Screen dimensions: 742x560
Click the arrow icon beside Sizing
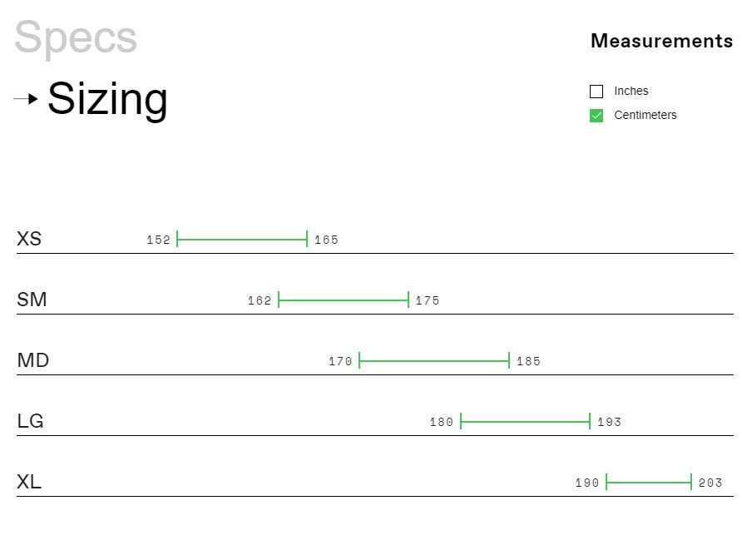click(x=25, y=97)
